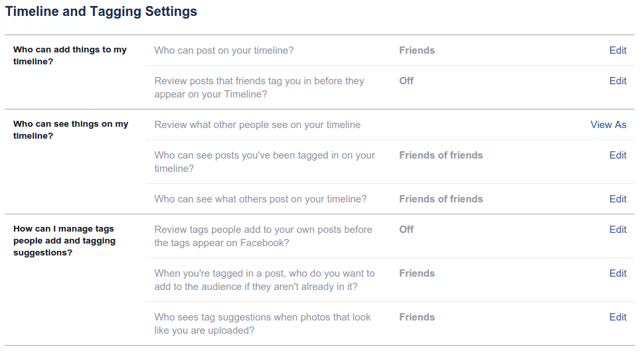The height and width of the screenshot is (357, 644).
Task: Edit review of tags added to your own posts
Action: (x=617, y=230)
